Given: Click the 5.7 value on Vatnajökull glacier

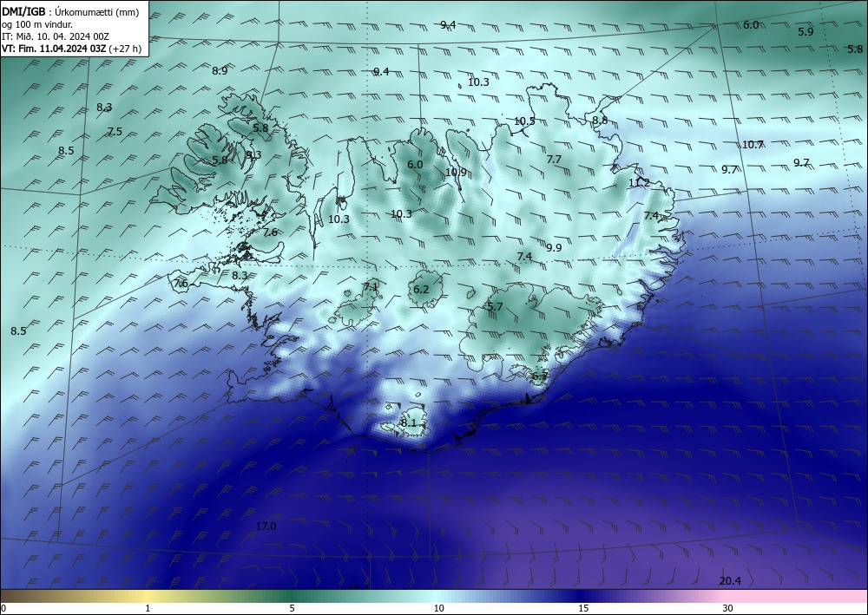Looking at the screenshot, I should tap(495, 307).
